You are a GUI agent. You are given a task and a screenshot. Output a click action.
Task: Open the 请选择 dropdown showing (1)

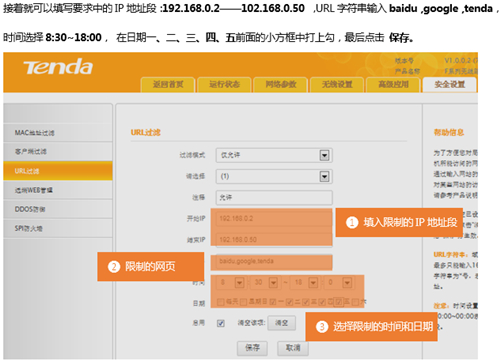(274, 176)
